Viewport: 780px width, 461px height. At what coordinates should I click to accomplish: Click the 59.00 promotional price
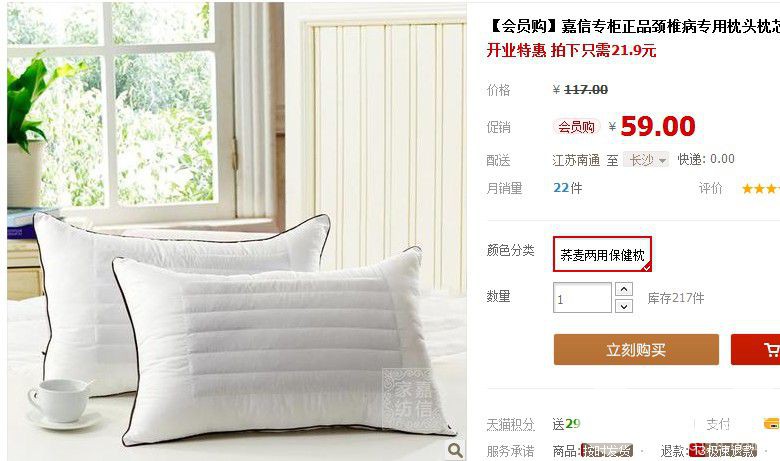coord(658,126)
